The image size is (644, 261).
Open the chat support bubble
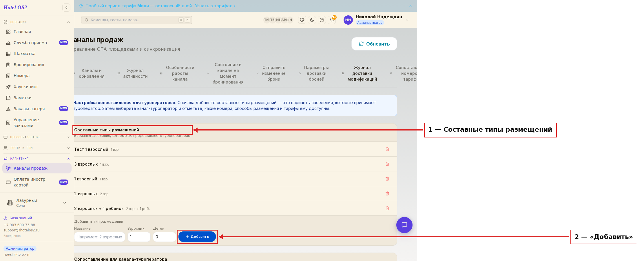click(x=404, y=225)
